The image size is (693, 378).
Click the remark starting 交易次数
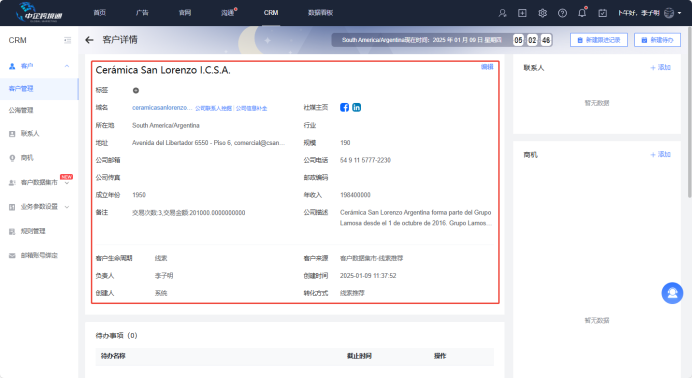pyautogui.click(x=189, y=213)
